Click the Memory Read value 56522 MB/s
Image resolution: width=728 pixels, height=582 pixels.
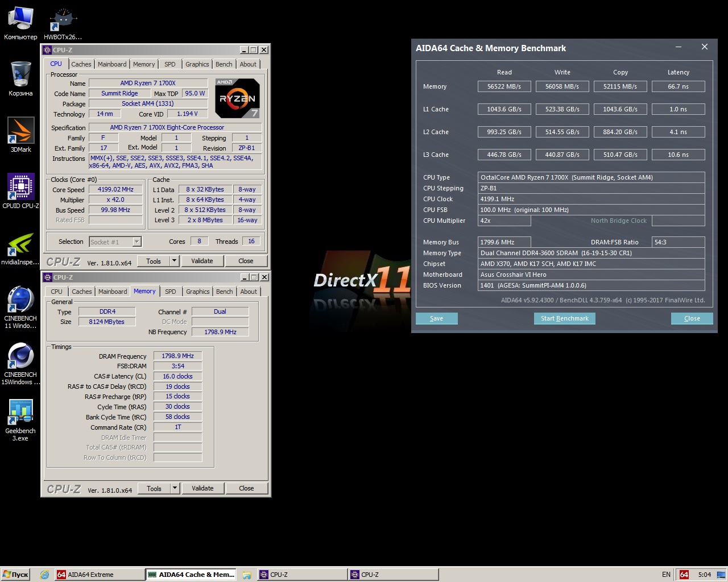click(504, 86)
